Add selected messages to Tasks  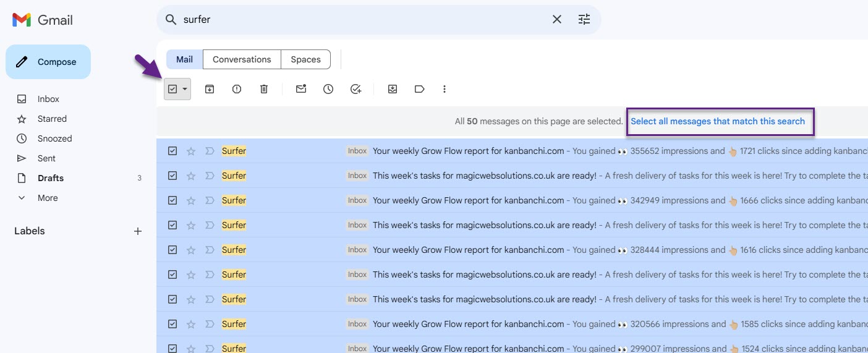pos(355,89)
